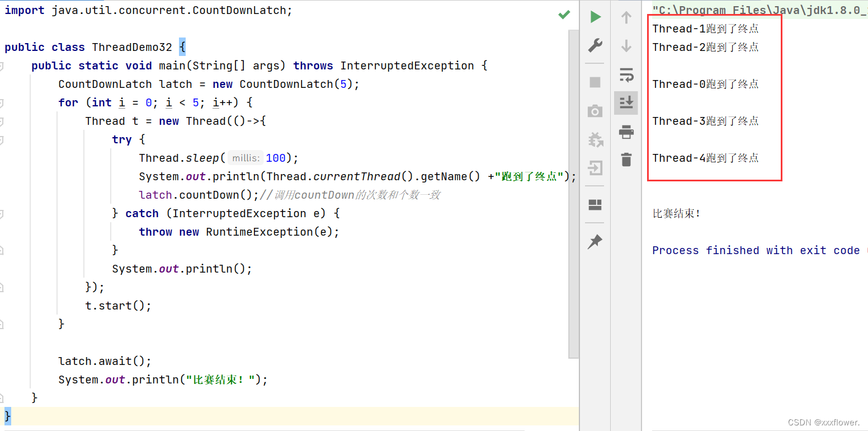Click the import CountDownLatch line
Image resolution: width=868 pixels, height=431 pixels.
(x=148, y=11)
